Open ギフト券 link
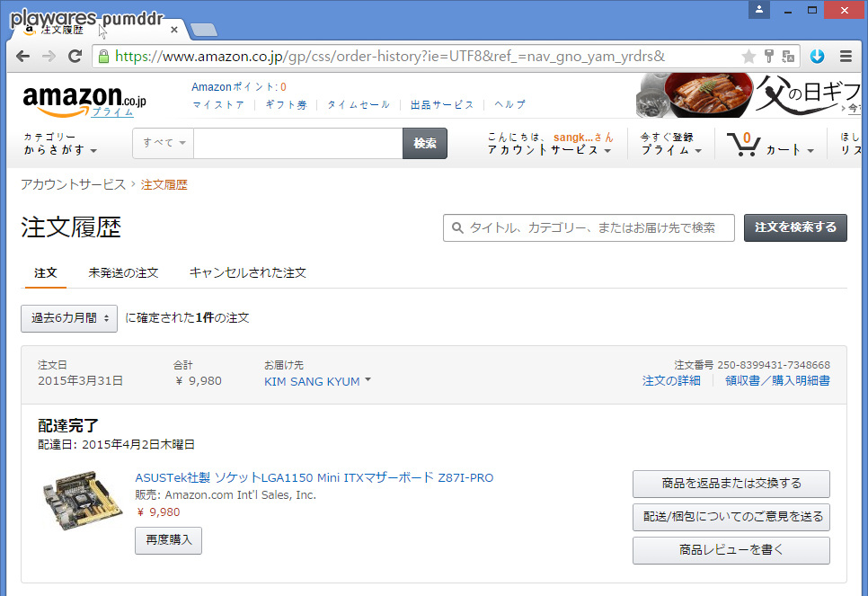Image resolution: width=868 pixels, height=596 pixels. (x=286, y=104)
